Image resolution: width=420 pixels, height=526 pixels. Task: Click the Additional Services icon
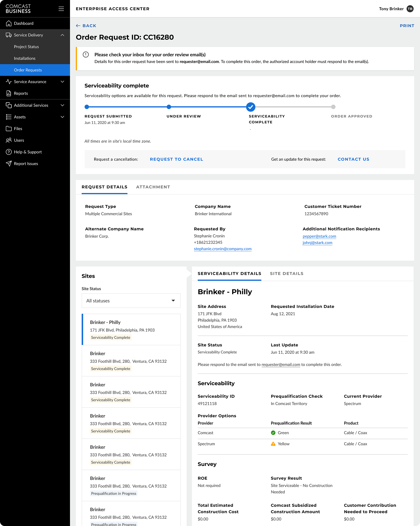click(9, 105)
